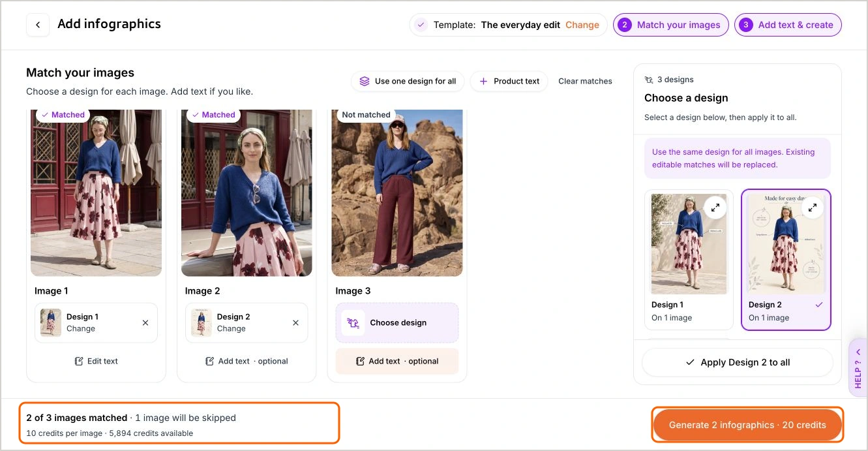This screenshot has height=451, width=868.
Task: Add optional text to Image 3
Action: (397, 361)
